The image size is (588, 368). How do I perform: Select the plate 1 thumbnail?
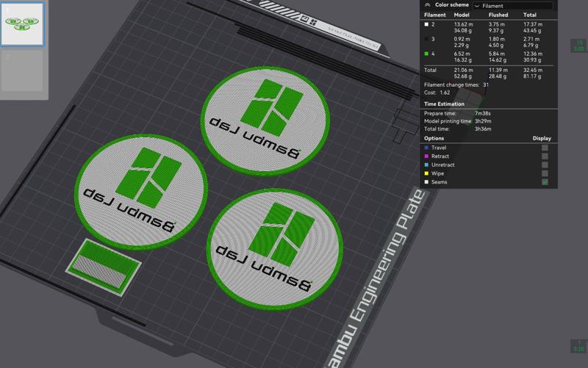click(x=24, y=24)
